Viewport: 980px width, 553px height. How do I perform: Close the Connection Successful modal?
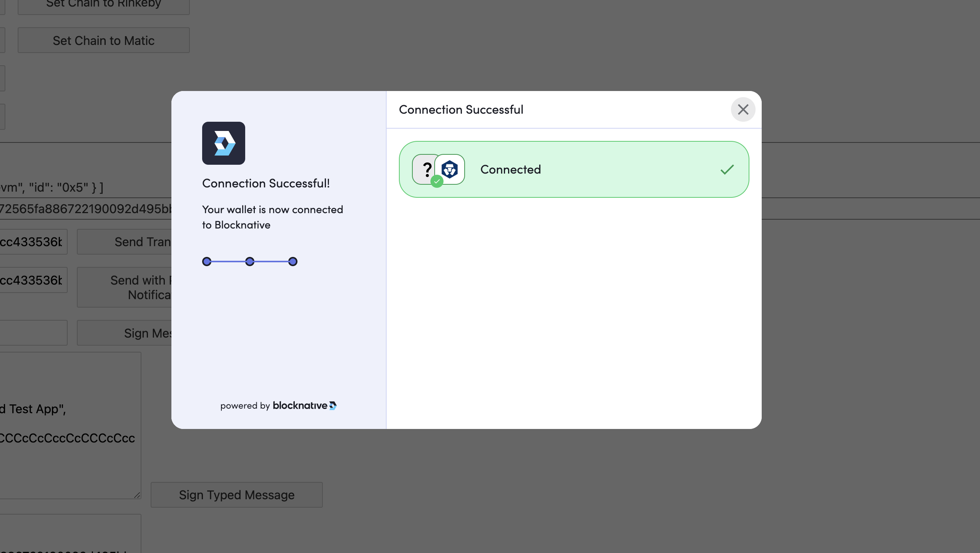(x=742, y=109)
